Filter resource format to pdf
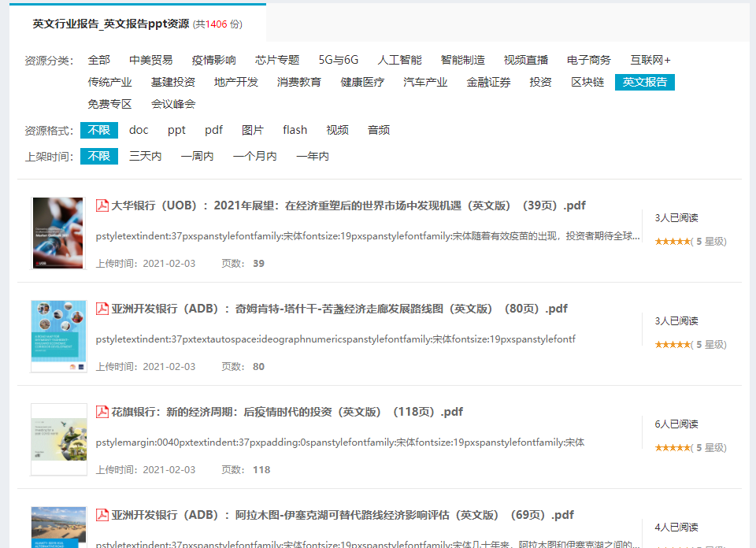This screenshot has width=756, height=548. (x=213, y=130)
